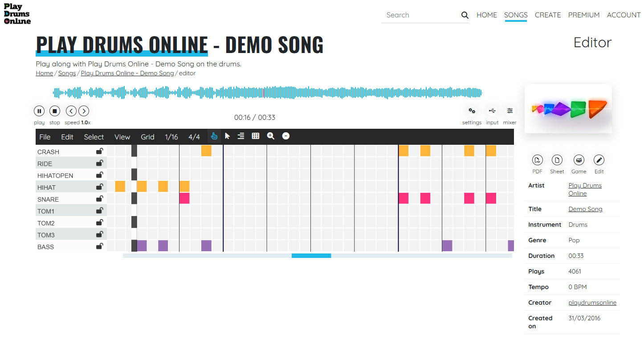Viewport: 644px width, 343px height.
Task: Toggle the lock on the SNARE track
Action: tap(100, 199)
